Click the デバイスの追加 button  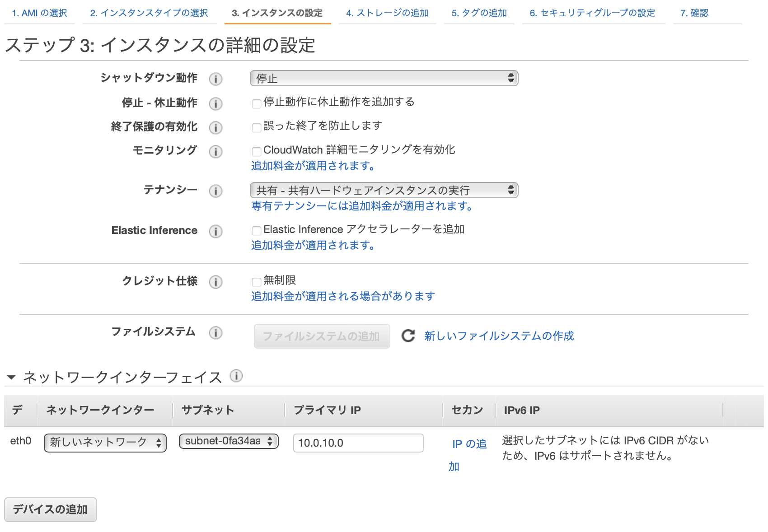coord(50,509)
